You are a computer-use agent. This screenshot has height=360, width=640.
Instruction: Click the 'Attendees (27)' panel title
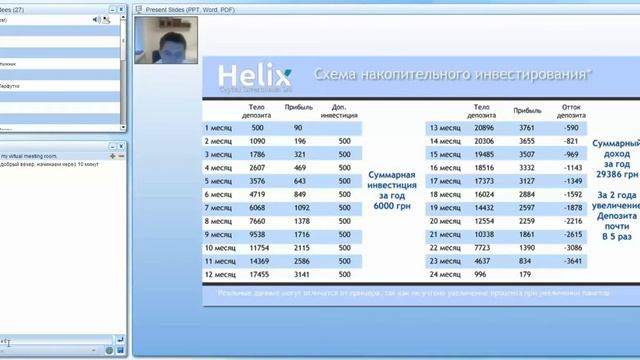[12, 9]
